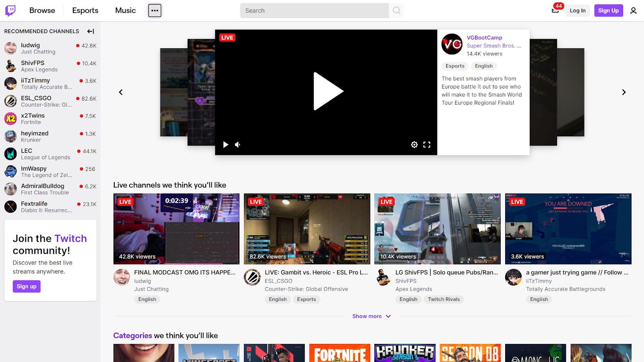Click the purple Sign Up header button
Image resolution: width=644 pixels, height=362 pixels.
tap(609, 10)
